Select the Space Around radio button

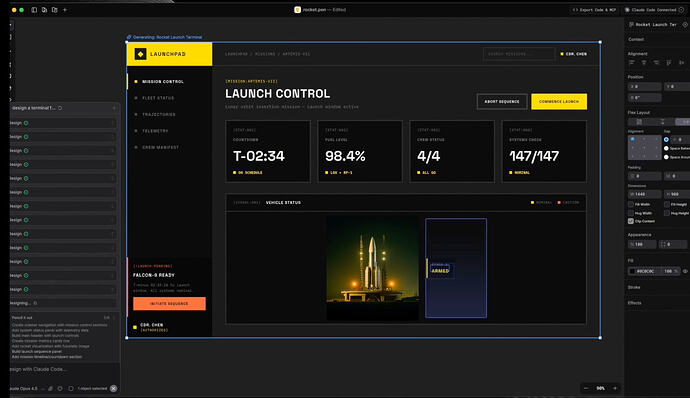click(666, 157)
